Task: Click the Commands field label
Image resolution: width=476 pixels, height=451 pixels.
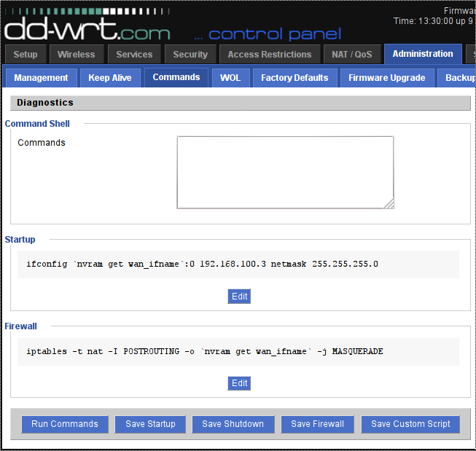Action: tap(42, 143)
